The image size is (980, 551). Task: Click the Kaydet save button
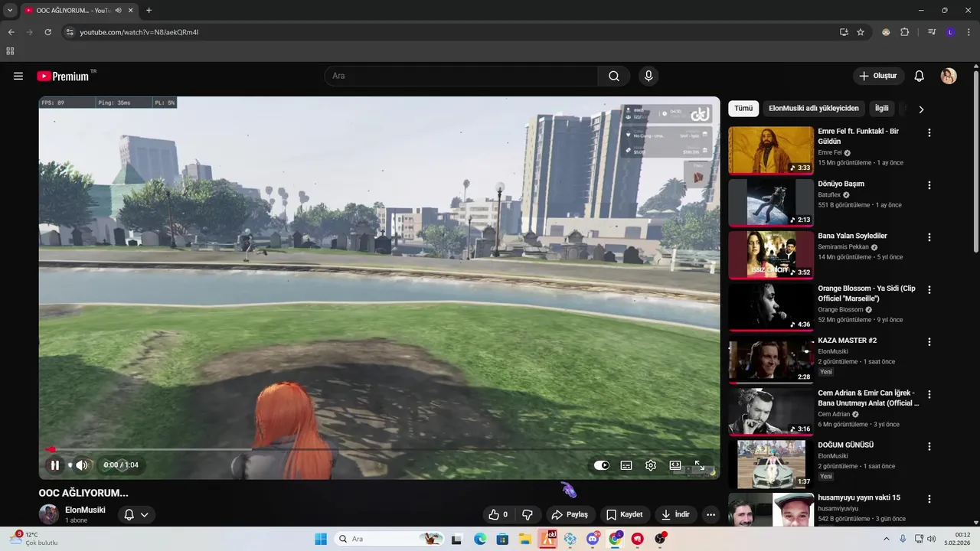625,514
